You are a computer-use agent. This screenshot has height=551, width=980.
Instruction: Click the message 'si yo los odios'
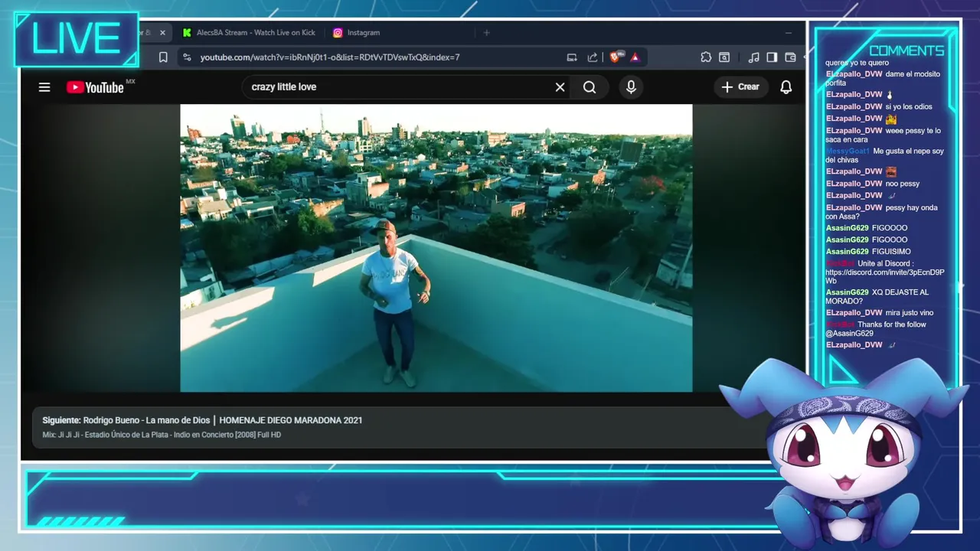point(909,107)
